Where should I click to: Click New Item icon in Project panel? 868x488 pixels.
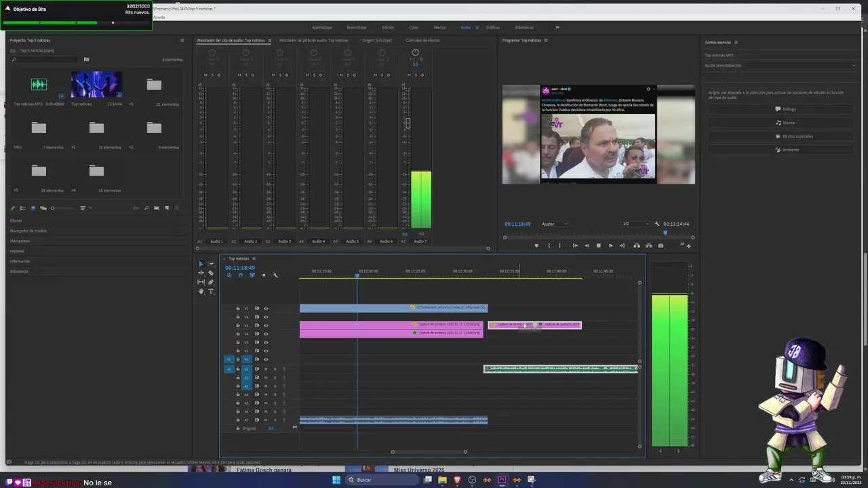(167, 208)
